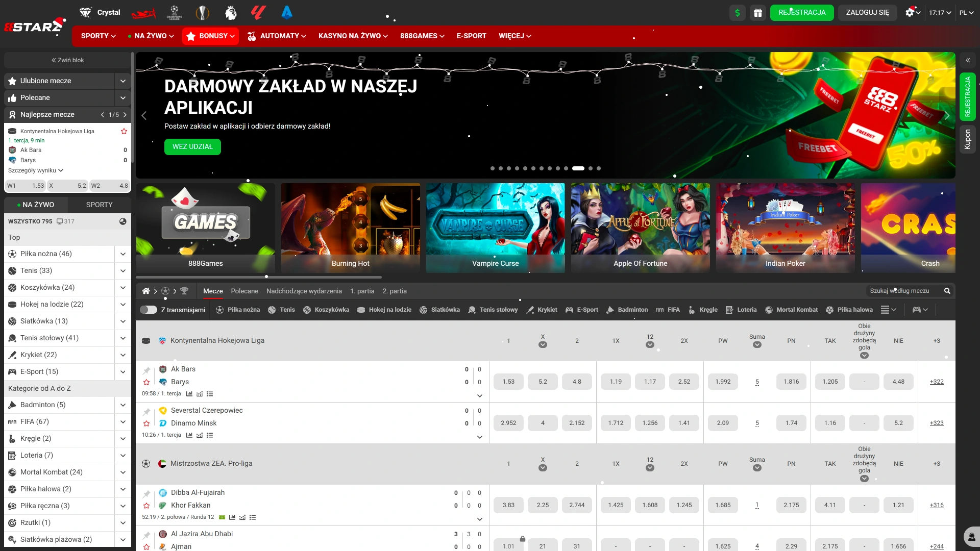
Task: Open the list icon for Severstal match
Action: [210, 435]
